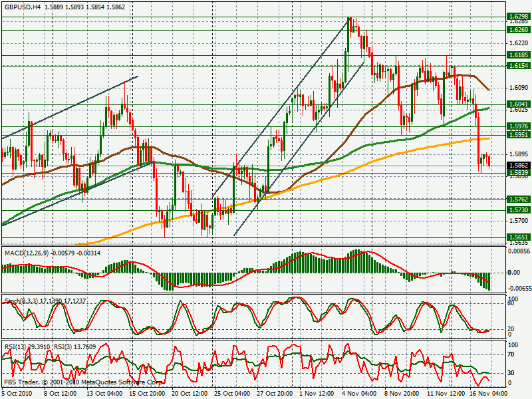This screenshot has width=532, height=399.
Task: Click the 1.5651 price level label
Action: click(x=519, y=237)
